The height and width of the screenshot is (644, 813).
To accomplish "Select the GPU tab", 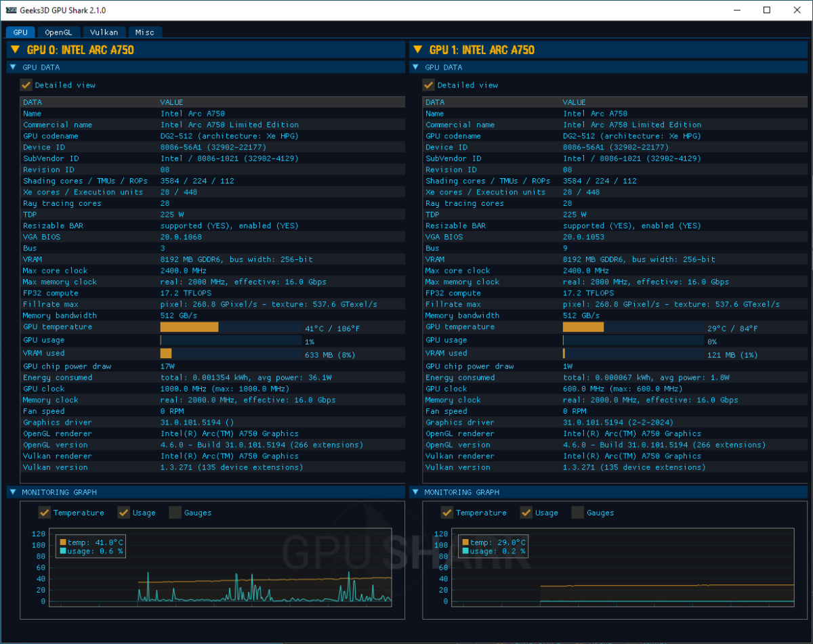I will point(20,32).
